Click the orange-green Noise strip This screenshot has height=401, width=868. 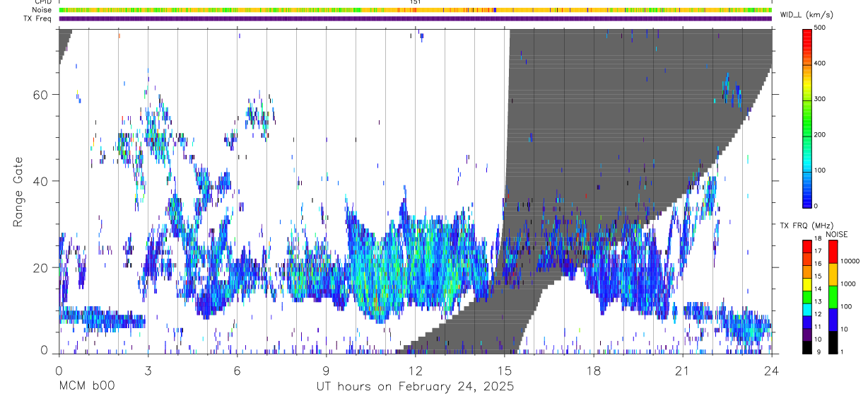415,10
